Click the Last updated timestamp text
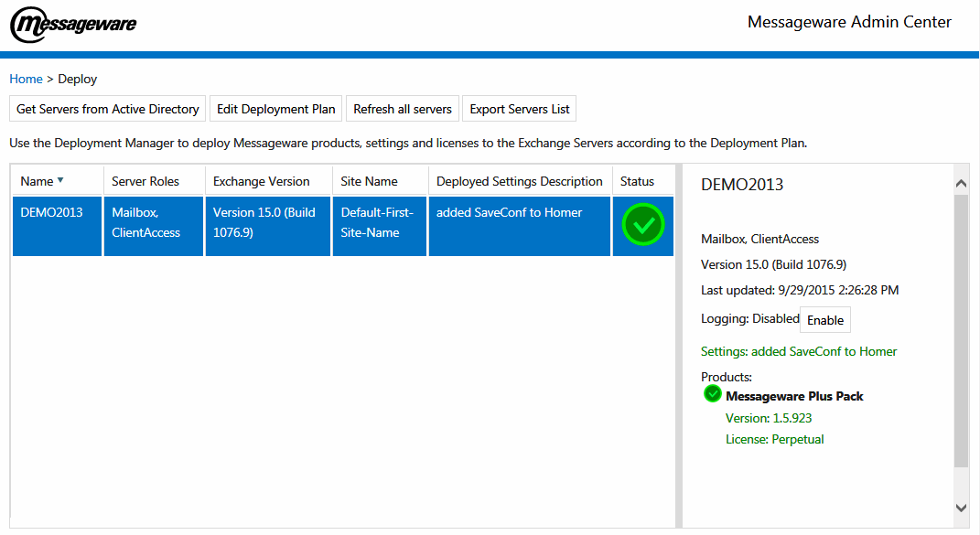 coord(800,290)
